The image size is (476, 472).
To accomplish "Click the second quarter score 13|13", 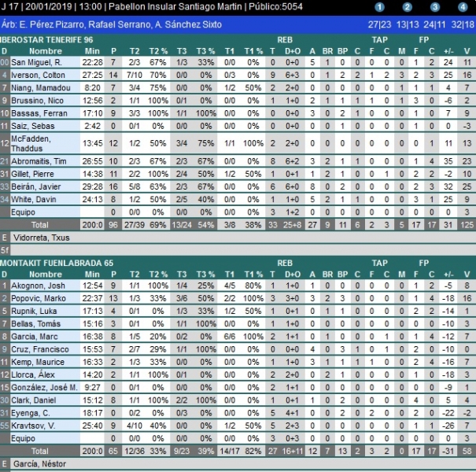I will tap(408, 24).
